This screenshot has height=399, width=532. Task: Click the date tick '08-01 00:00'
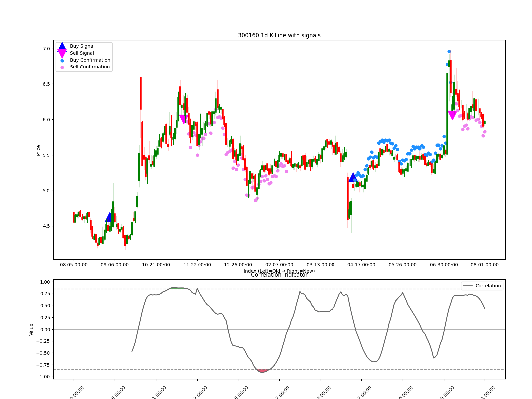pos(485,265)
